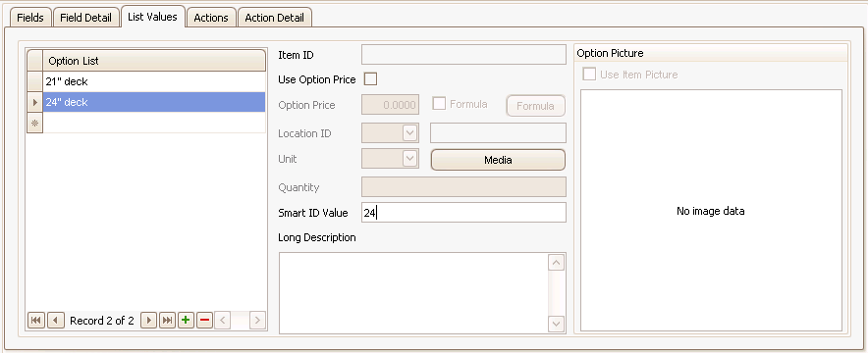Go to first record in Option List navigator
868x353 pixels.
click(36, 321)
